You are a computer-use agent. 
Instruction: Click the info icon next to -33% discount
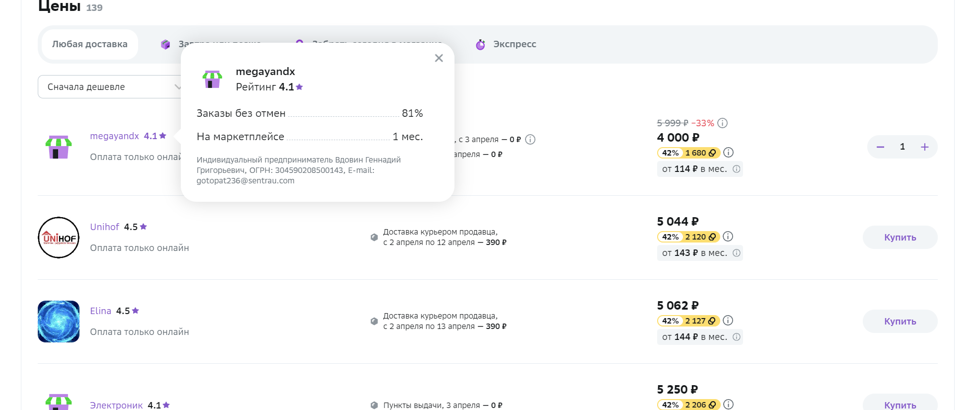point(723,123)
